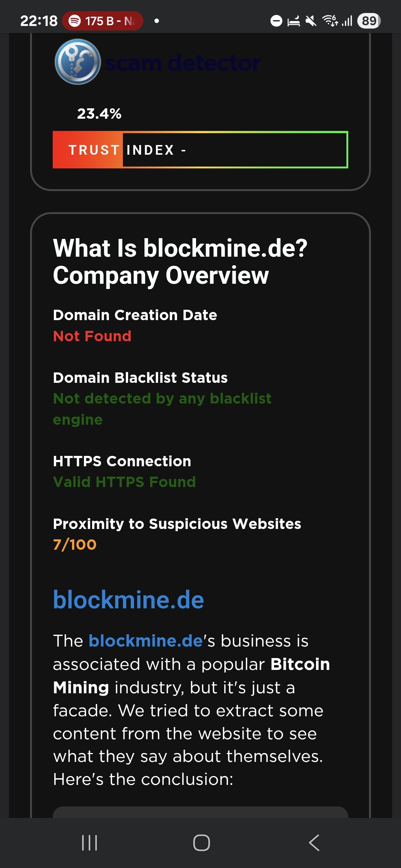Tap the Do Not Disturb status icon
Viewport: 401px width, 868px height.
[276, 21]
